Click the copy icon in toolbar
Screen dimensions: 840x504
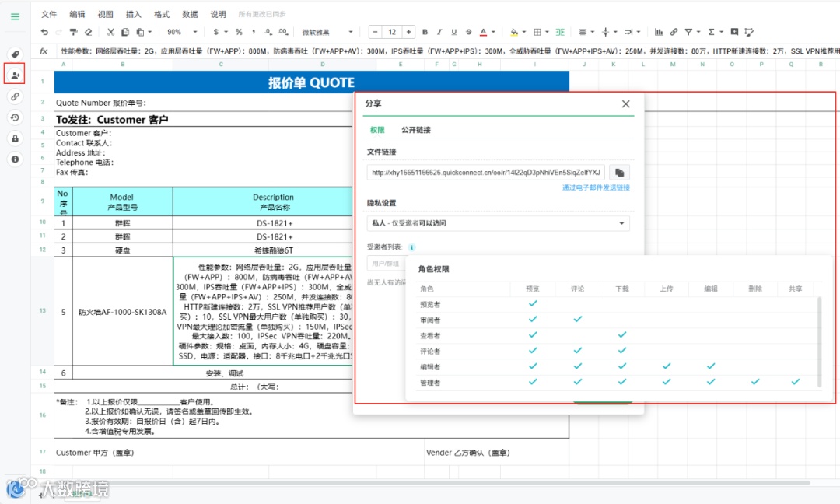pos(124,32)
